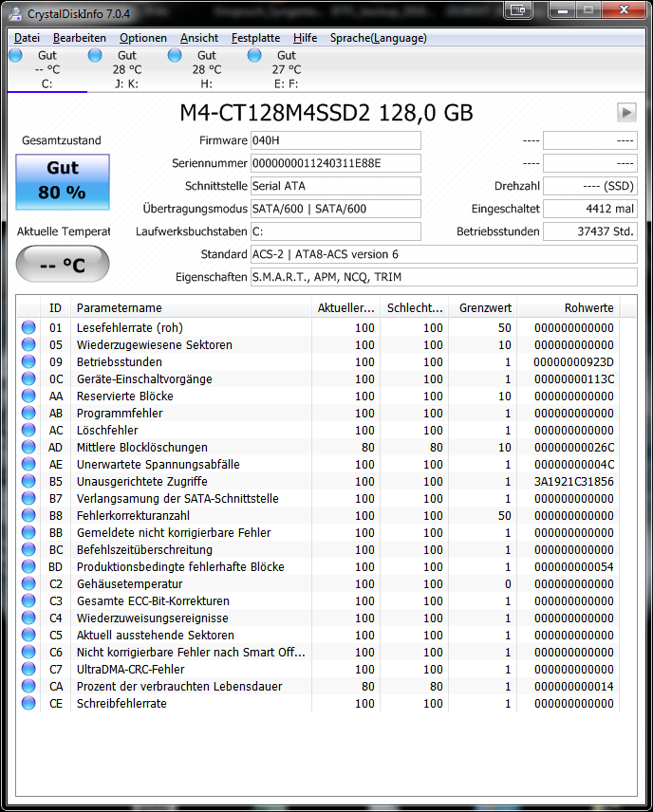The image size is (653, 812).
Task: Click the Rohwerte column header
Action: pos(568,307)
